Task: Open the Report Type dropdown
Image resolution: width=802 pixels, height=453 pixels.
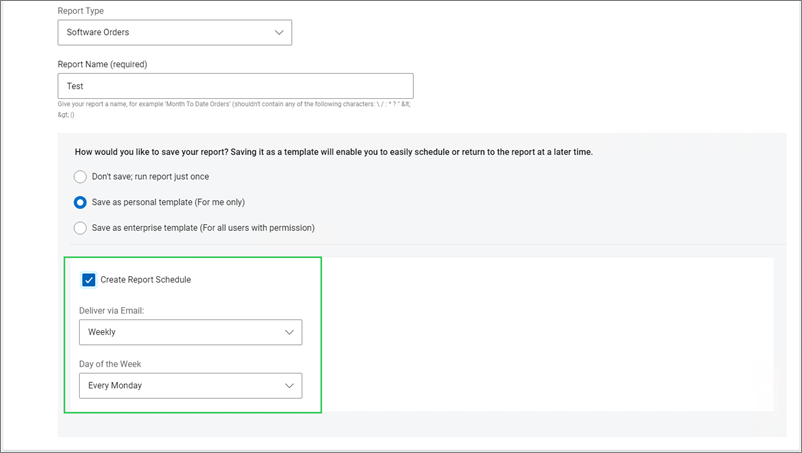Action: [174, 32]
